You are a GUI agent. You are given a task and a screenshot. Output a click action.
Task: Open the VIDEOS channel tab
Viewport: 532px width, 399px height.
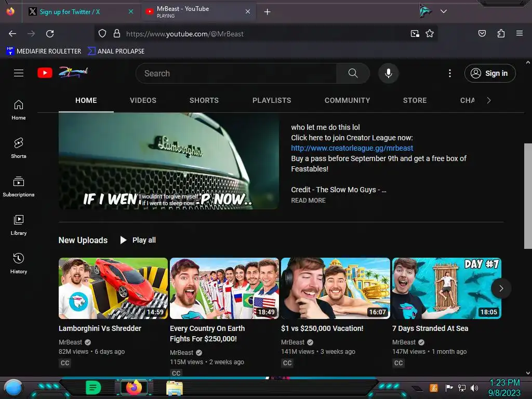143,100
